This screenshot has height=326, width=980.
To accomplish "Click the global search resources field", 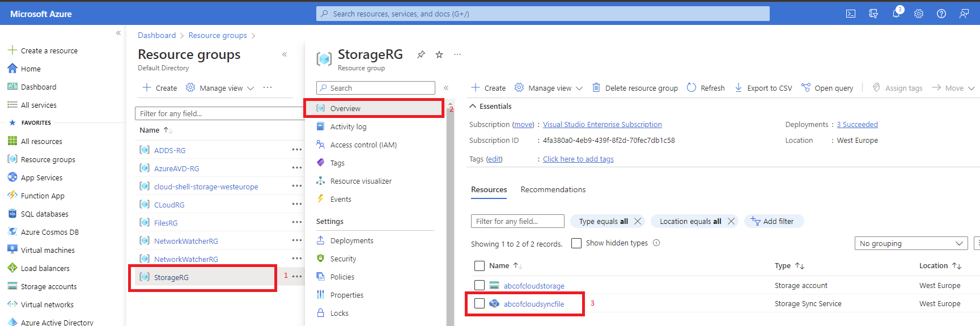I will click(x=542, y=14).
